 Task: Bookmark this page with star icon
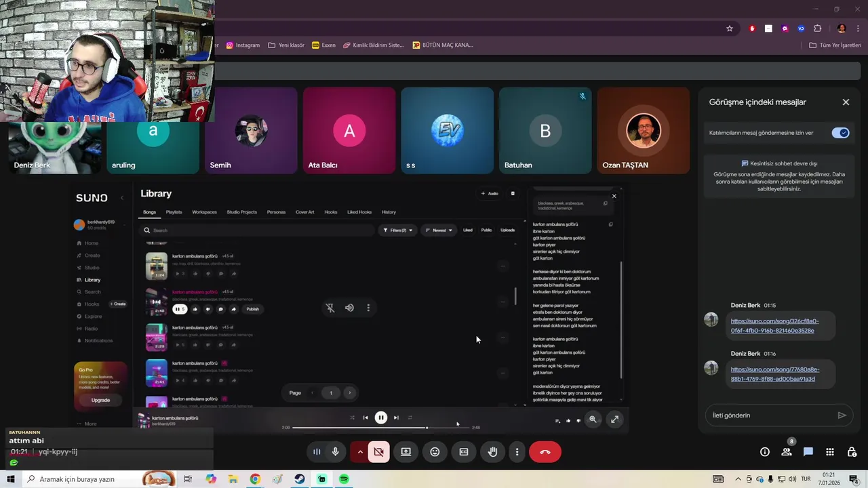pos(730,28)
